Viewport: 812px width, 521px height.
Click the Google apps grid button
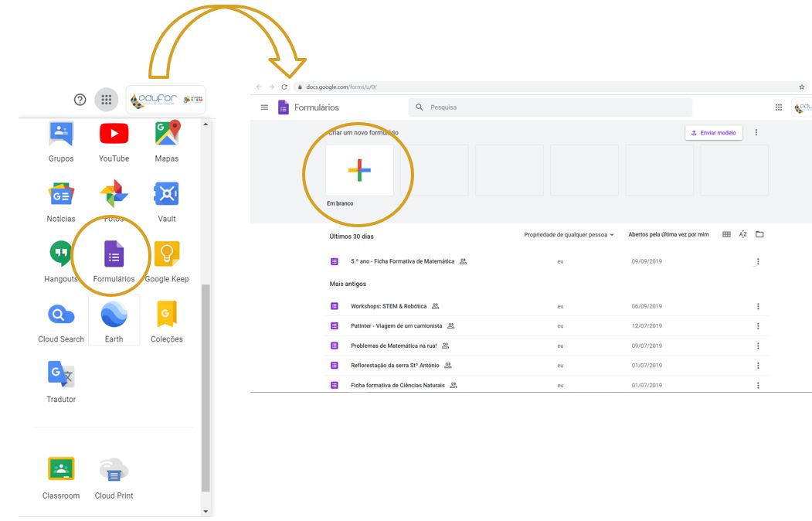107,100
